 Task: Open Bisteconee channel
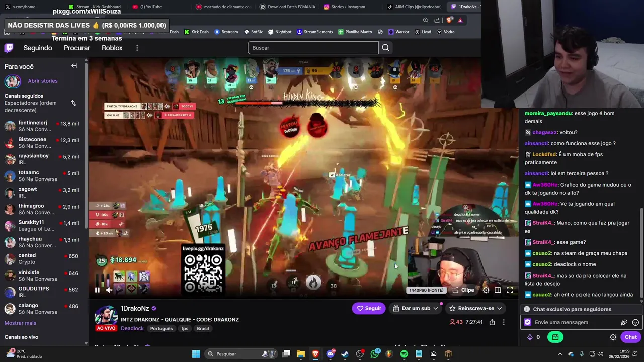[42, 143]
